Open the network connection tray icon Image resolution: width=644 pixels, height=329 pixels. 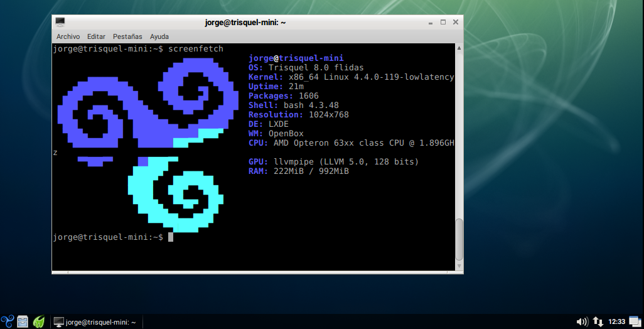pyautogui.click(x=598, y=322)
